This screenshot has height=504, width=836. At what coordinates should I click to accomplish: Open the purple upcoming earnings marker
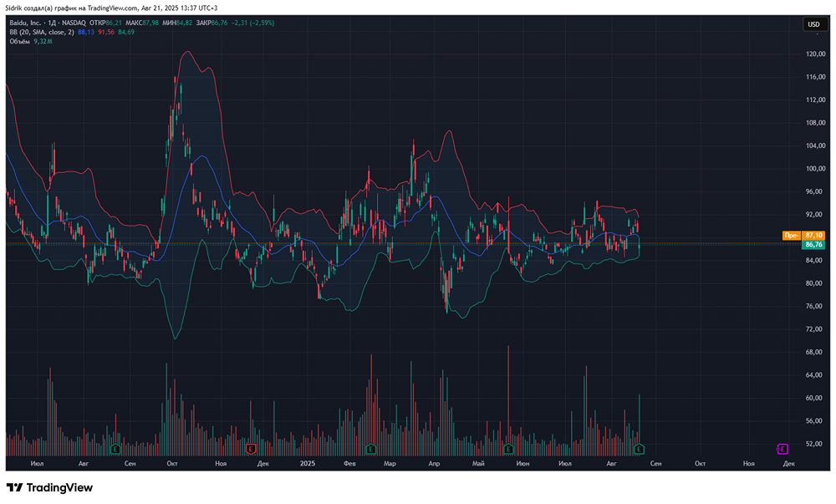click(x=782, y=450)
